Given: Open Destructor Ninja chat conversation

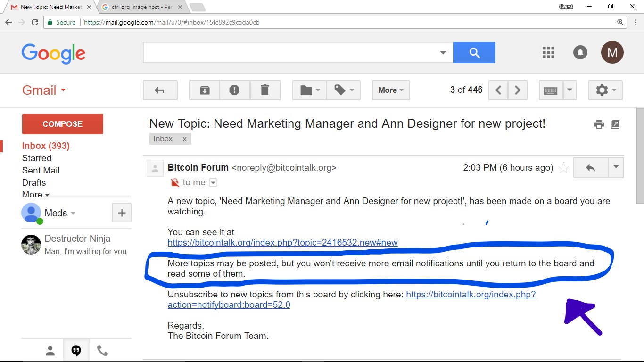Looking at the screenshot, I should 76,245.
